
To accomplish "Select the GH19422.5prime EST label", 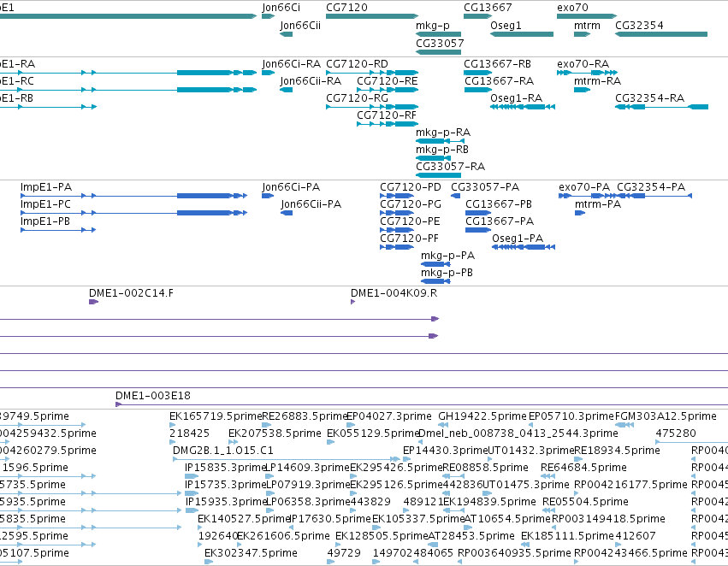I will pos(482,416).
